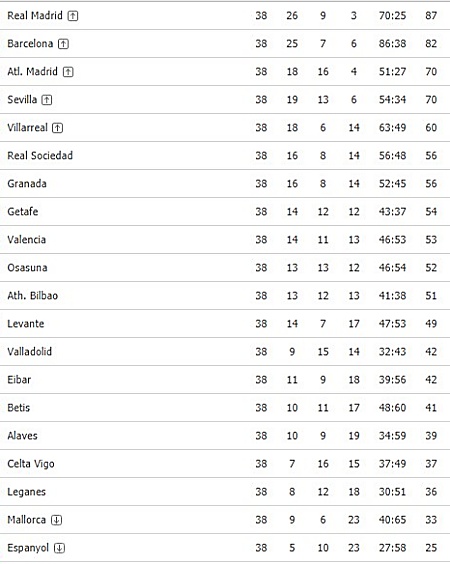Open the Osasuna team entry
Screen dimensions: 450x564
27,268
